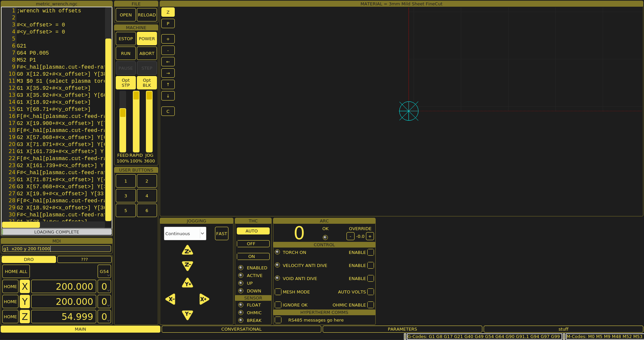Pan preview up with the up arrow

(x=168, y=84)
